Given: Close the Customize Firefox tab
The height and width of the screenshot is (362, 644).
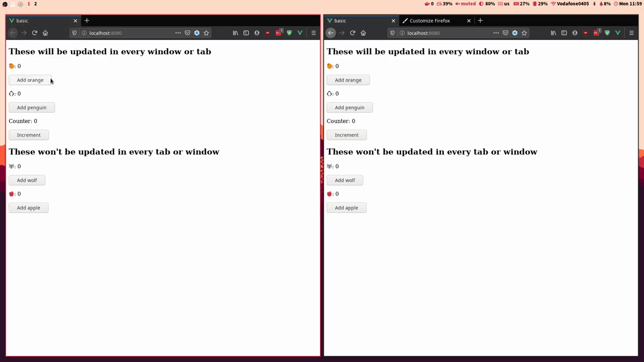Looking at the screenshot, I should [469, 20].
